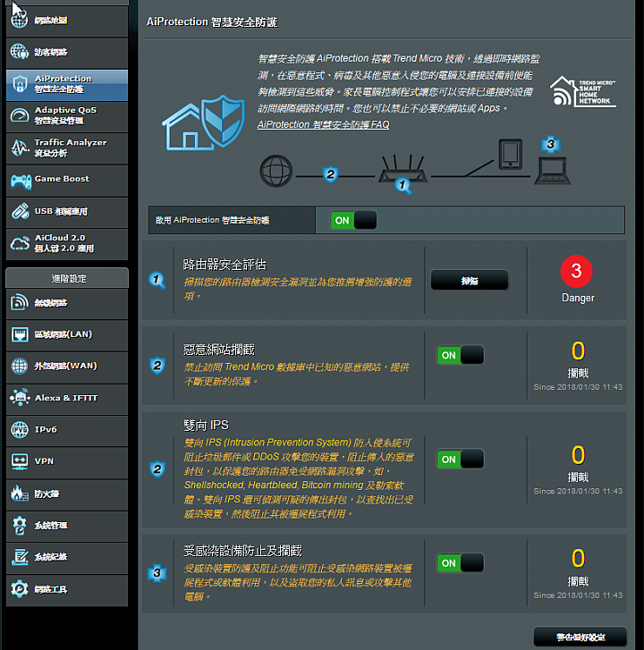644x650 pixels.
Task: Click the Since 2018/01/30 text in 受感染設備 row
Action: pyautogui.click(x=578, y=595)
